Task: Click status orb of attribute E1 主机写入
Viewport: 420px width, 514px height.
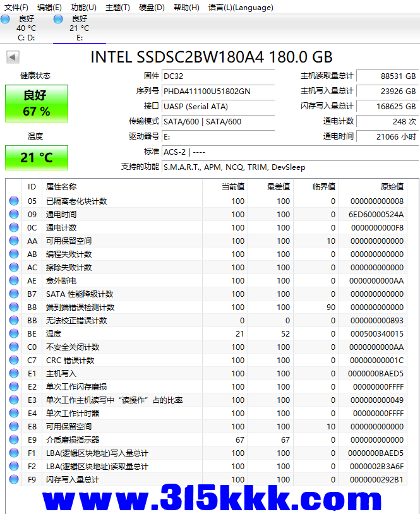Action: coord(14,373)
